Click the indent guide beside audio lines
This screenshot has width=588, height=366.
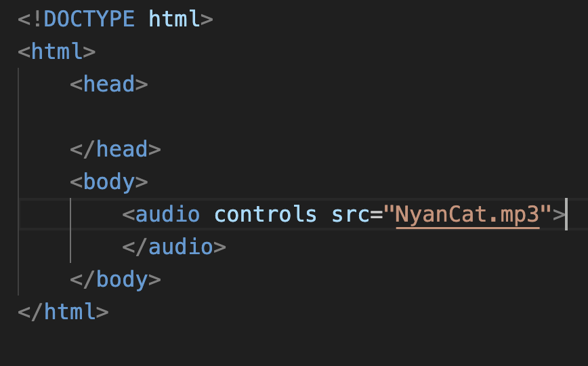click(70, 231)
